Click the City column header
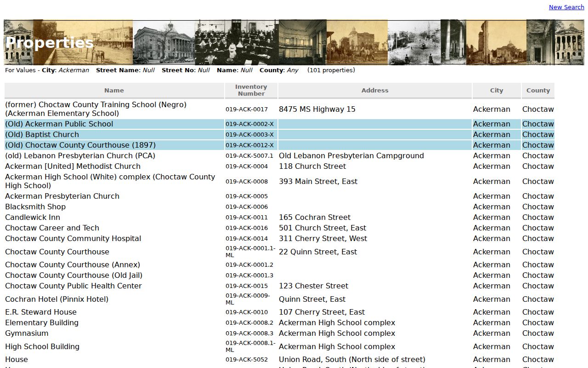 [497, 91]
